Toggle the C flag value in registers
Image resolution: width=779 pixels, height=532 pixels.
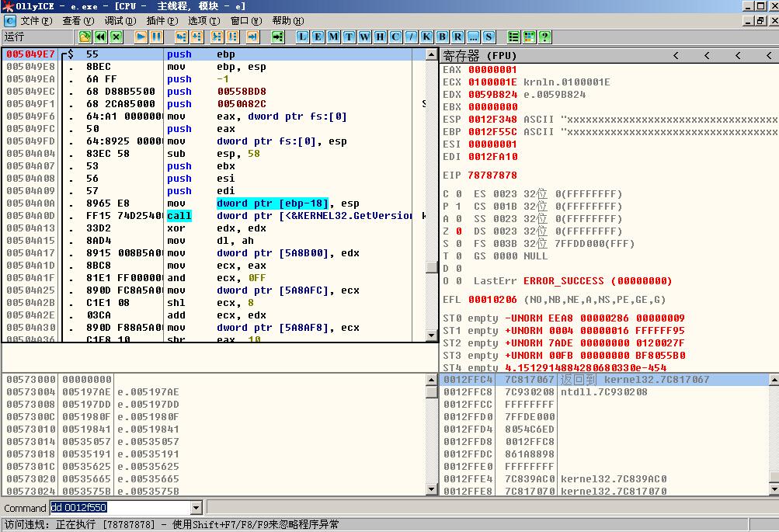458,194
